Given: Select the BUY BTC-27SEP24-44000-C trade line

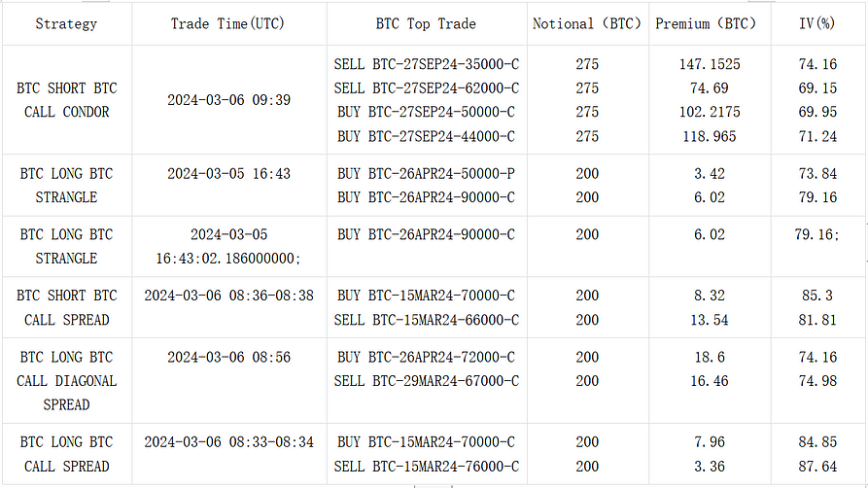Looking at the screenshot, I should point(428,136).
